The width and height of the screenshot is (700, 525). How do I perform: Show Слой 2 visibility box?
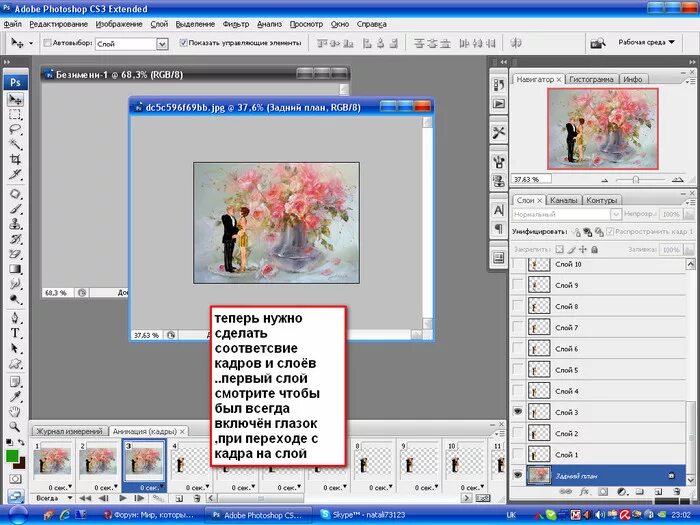[518, 433]
